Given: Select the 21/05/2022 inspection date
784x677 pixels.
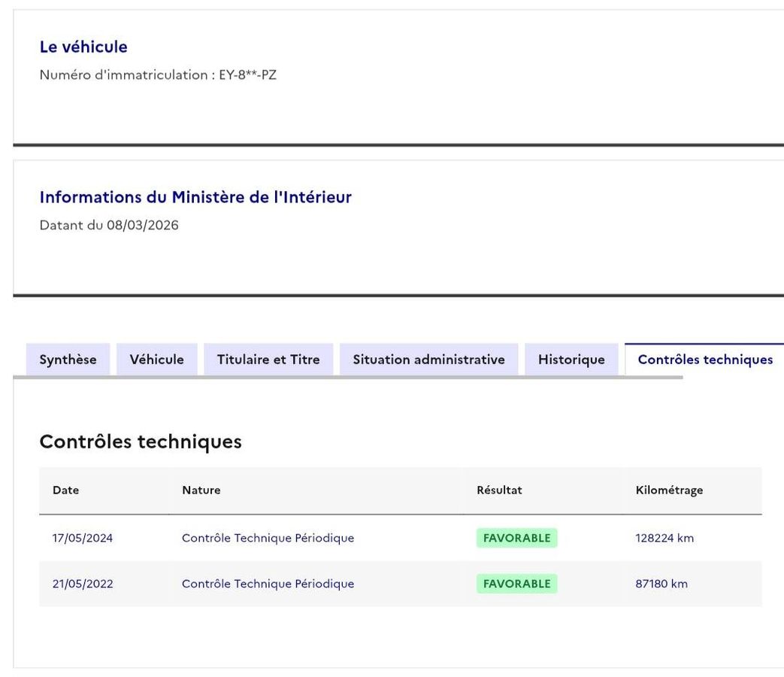Looking at the screenshot, I should coord(83,584).
